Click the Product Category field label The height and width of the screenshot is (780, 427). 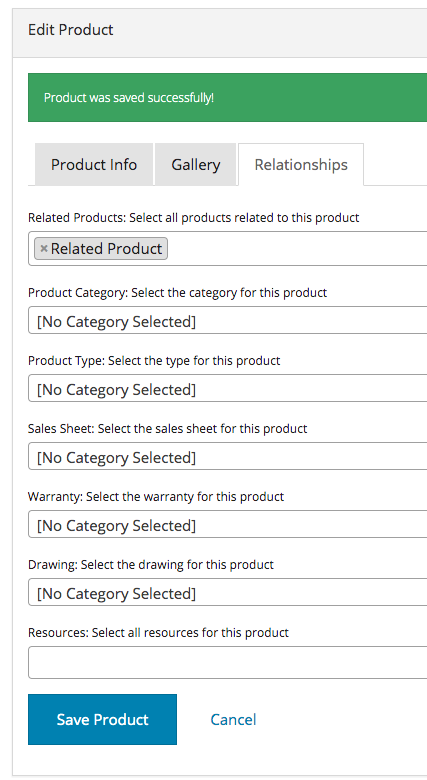[177, 292]
